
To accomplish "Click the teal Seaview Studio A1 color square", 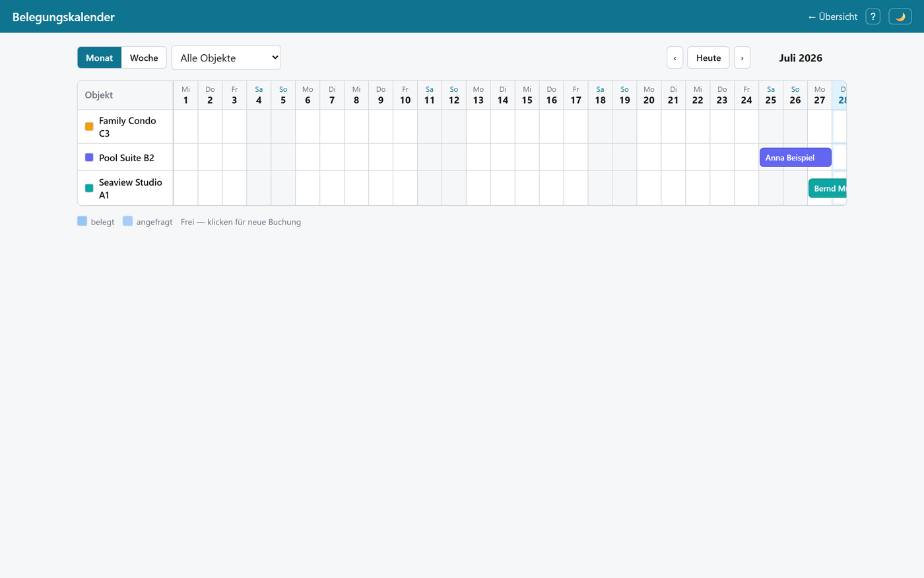I will [89, 188].
